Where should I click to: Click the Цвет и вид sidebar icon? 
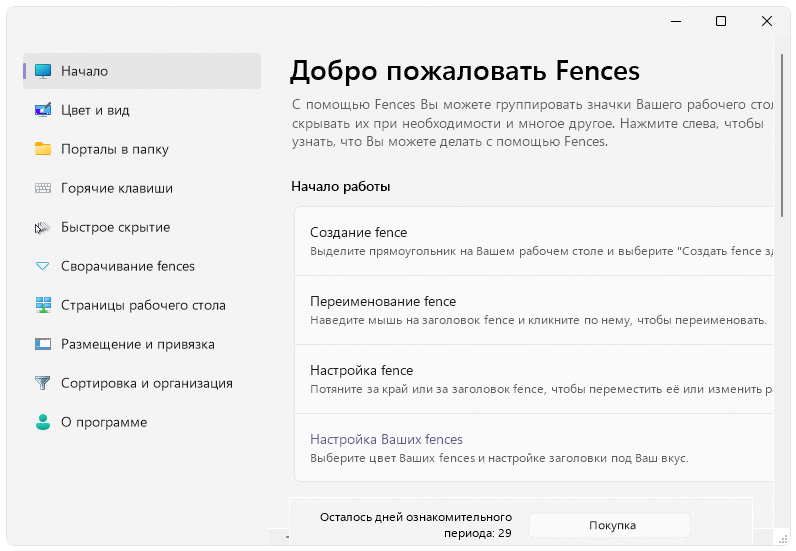[43, 110]
